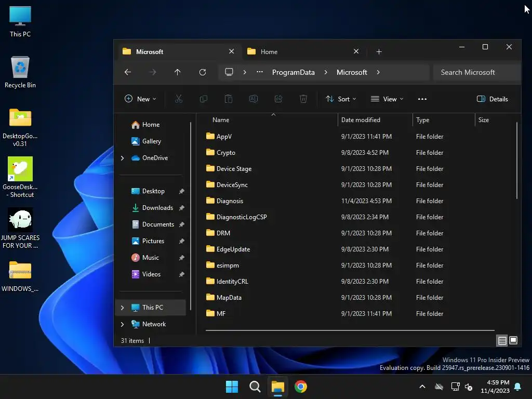Click the Paste clipboard icon

(229, 99)
